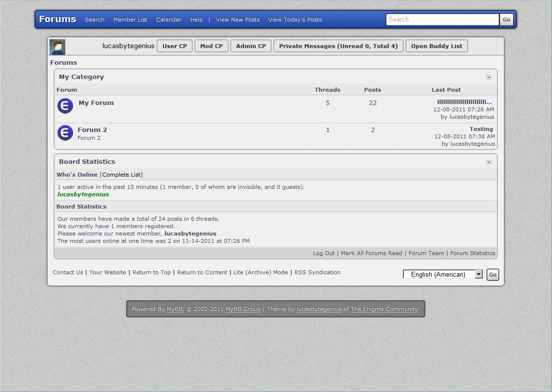
Task: Click the My Forum status icon
Action: tap(65, 106)
